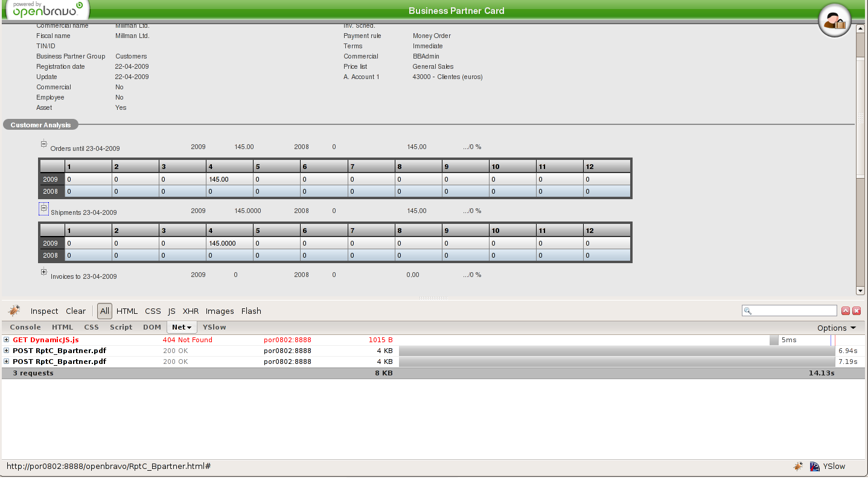The height and width of the screenshot is (478, 868).
Task: Switch to the Console tab
Action: tap(25, 327)
